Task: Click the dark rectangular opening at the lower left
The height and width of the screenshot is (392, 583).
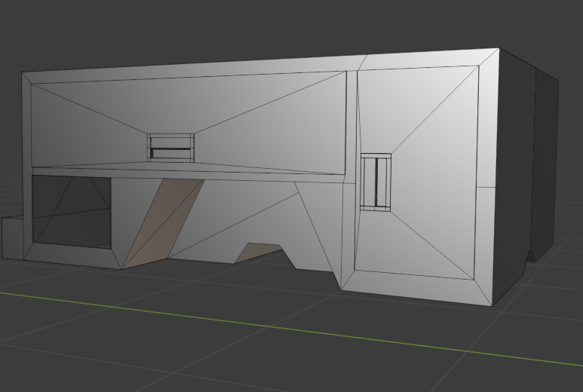Action: [x=72, y=212]
